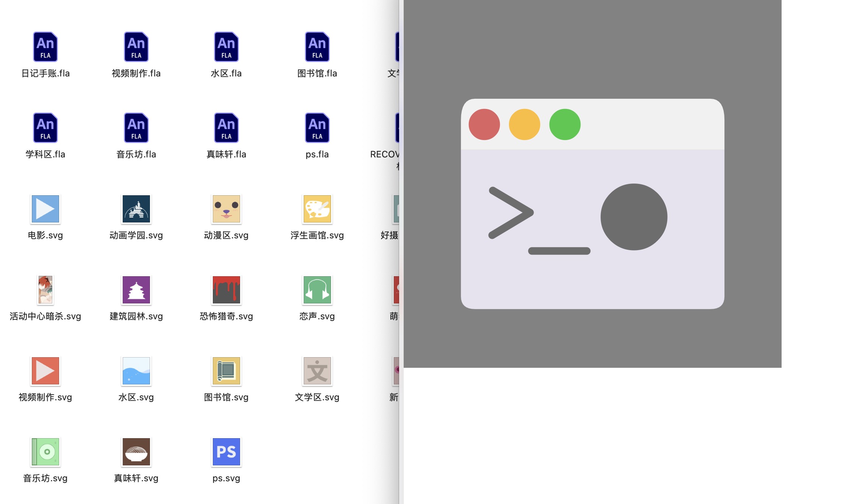
Task: Select the 图书馆.svg book icon
Action: pos(226,371)
